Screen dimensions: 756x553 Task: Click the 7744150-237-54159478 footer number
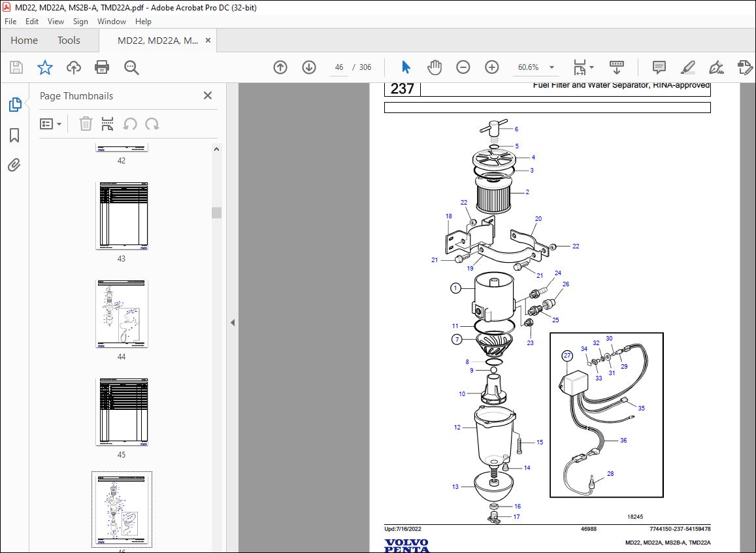680,529
